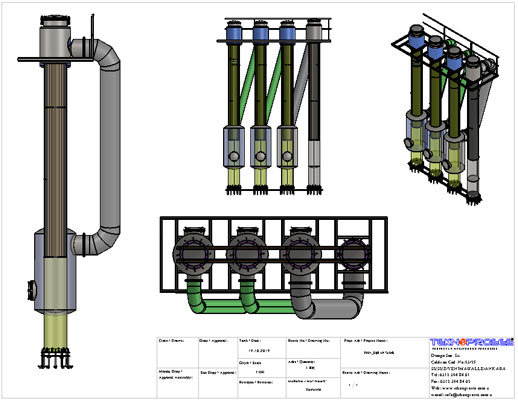Screen dimensions: 518x400
Task: Open the e-mail address in the title block
Action: (461, 395)
